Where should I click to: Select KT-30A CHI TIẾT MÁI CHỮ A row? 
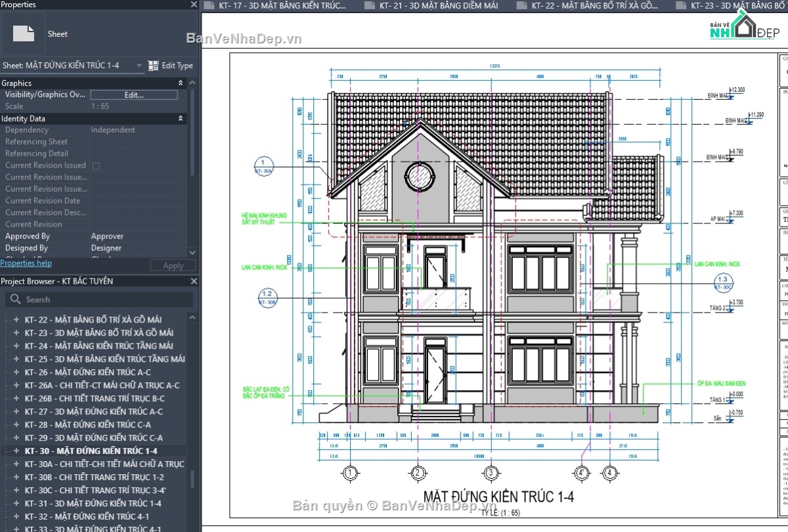(104, 464)
